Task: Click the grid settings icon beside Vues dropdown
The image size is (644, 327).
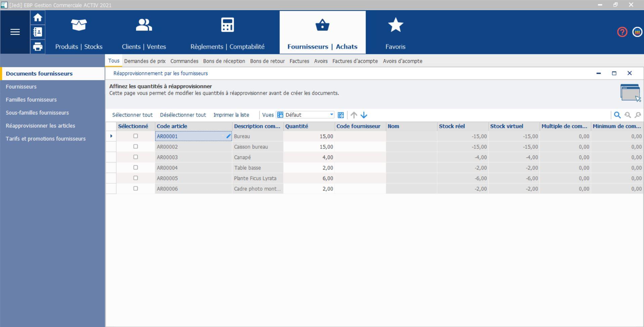Action: [341, 115]
